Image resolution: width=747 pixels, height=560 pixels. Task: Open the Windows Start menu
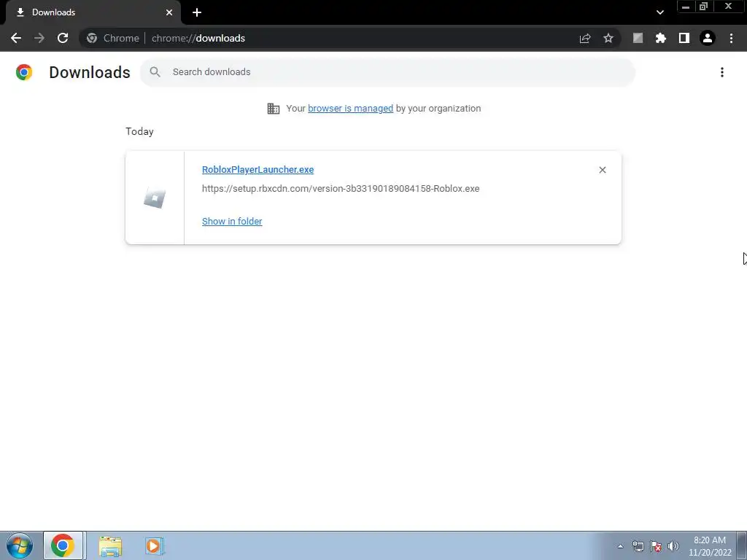(20, 545)
